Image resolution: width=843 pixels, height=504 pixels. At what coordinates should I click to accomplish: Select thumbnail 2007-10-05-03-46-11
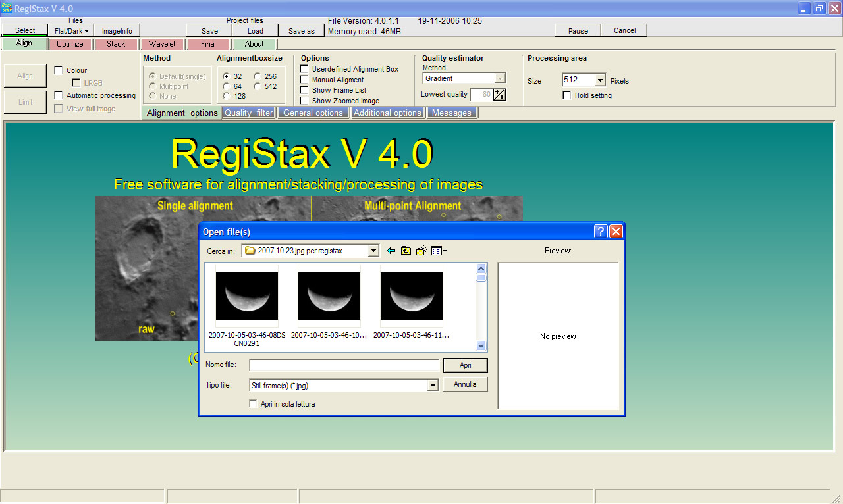pos(412,303)
